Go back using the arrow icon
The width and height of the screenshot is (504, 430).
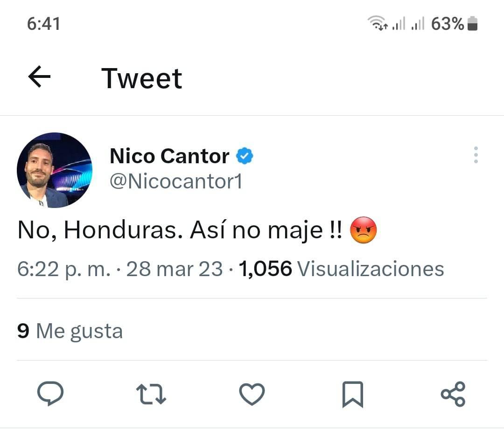pos(39,77)
